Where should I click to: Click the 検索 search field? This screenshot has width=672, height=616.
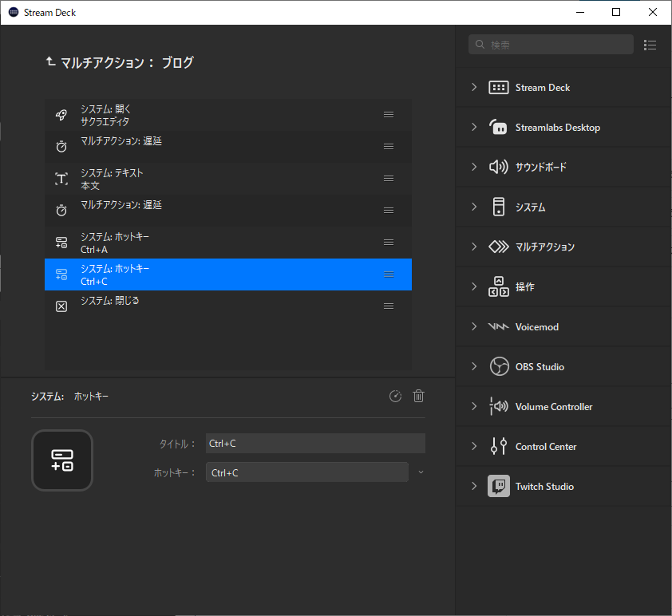tap(551, 45)
